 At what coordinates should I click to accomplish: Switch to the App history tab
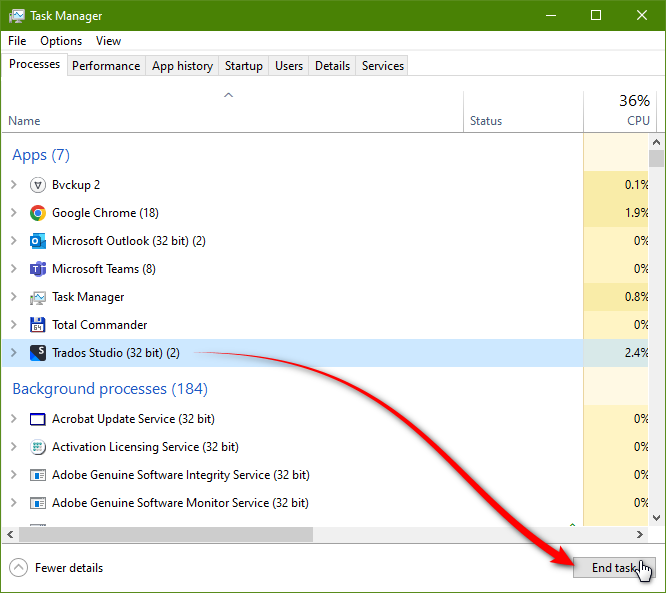(182, 66)
